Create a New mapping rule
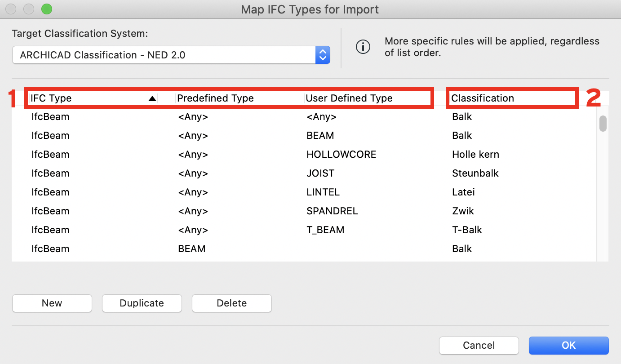The height and width of the screenshot is (364, 621). pos(52,303)
